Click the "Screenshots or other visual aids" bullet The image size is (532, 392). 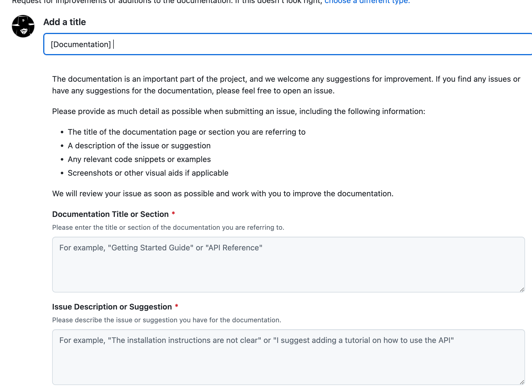148,173
